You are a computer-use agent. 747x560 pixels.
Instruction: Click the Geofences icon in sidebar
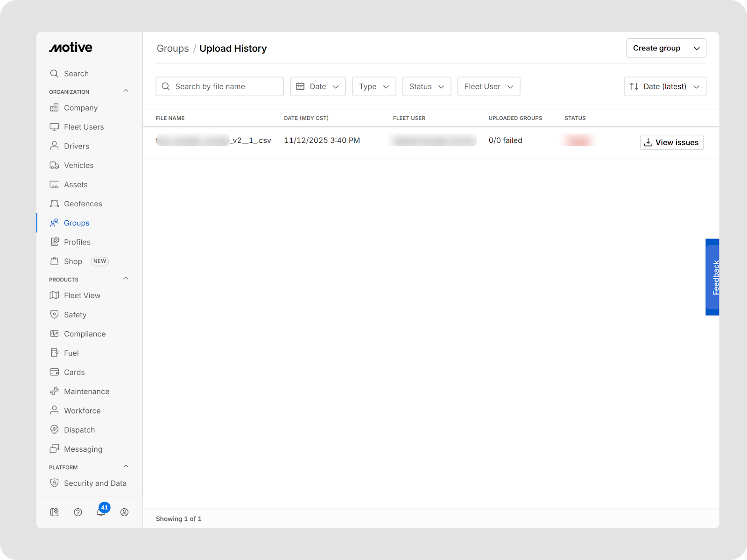pyautogui.click(x=55, y=204)
